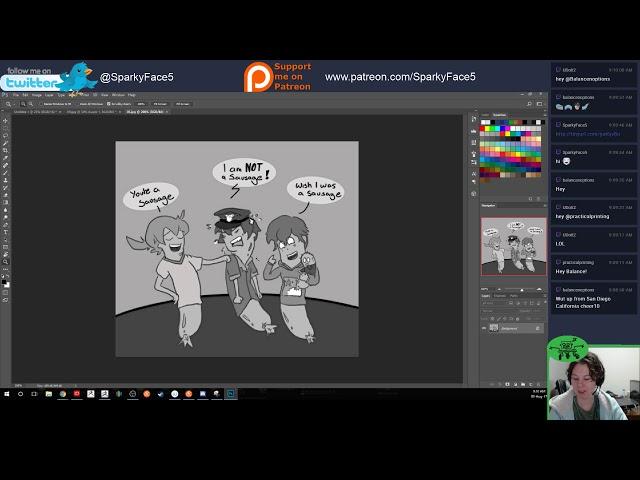Click the 100% zoom button

tap(141, 104)
